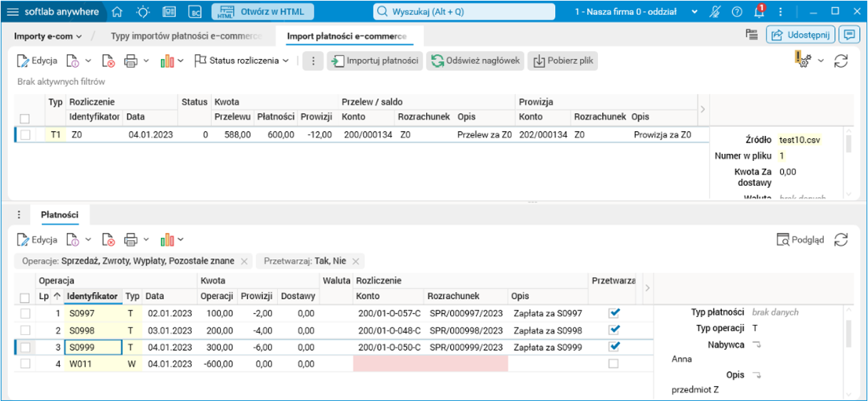Toggle select-all checkbox in upper table header
The image size is (868, 401).
click(25, 118)
